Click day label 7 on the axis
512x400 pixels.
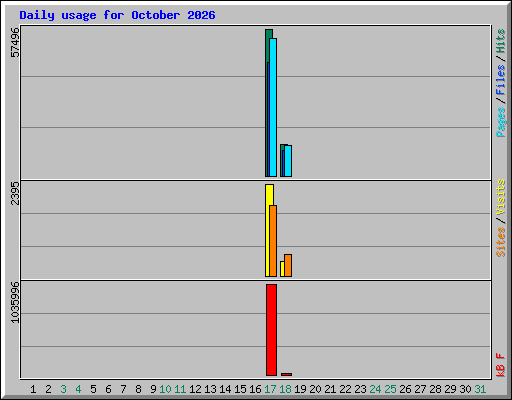pos(123,389)
